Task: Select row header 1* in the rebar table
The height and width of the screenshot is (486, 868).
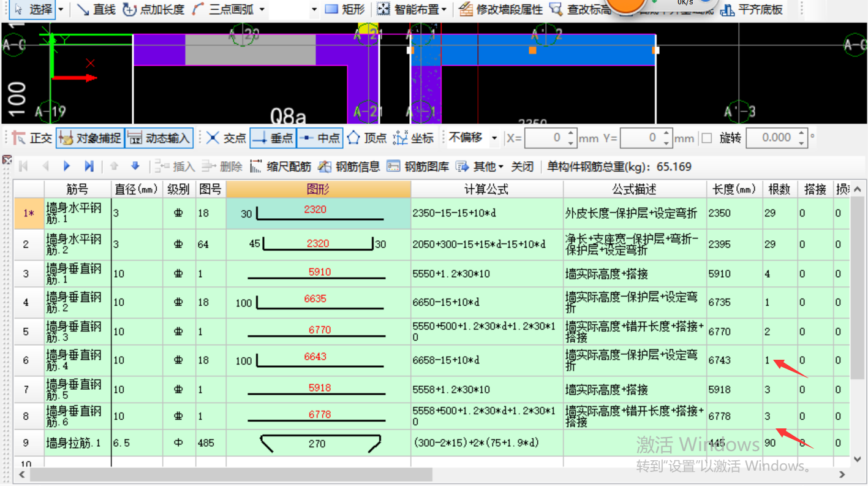Action: coord(29,213)
